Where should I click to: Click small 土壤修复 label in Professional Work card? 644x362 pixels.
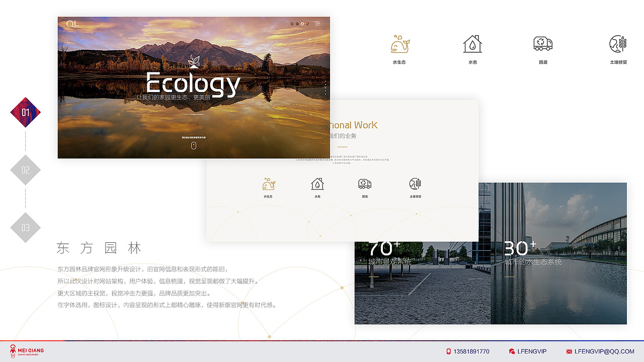coord(416,197)
